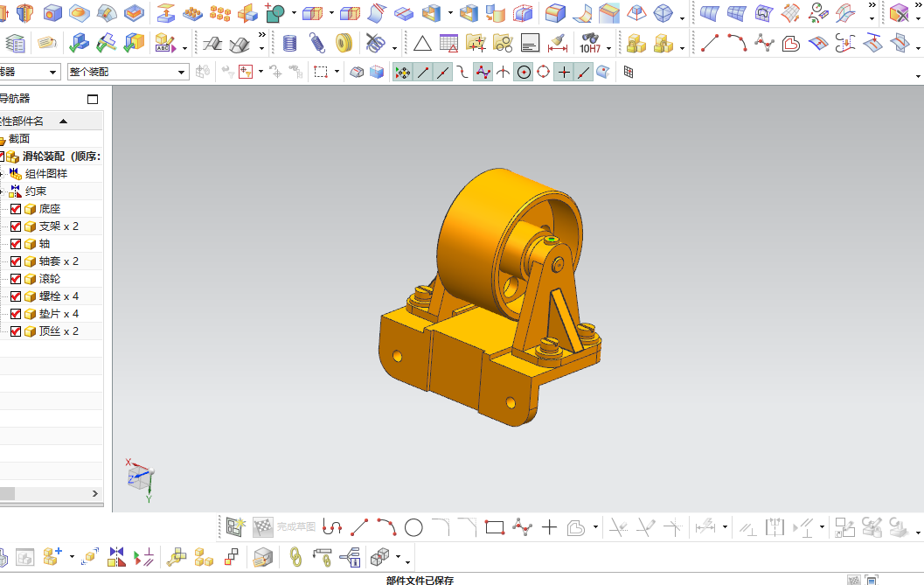Uncheck the 轴套 x 2 checkbox

[16, 261]
